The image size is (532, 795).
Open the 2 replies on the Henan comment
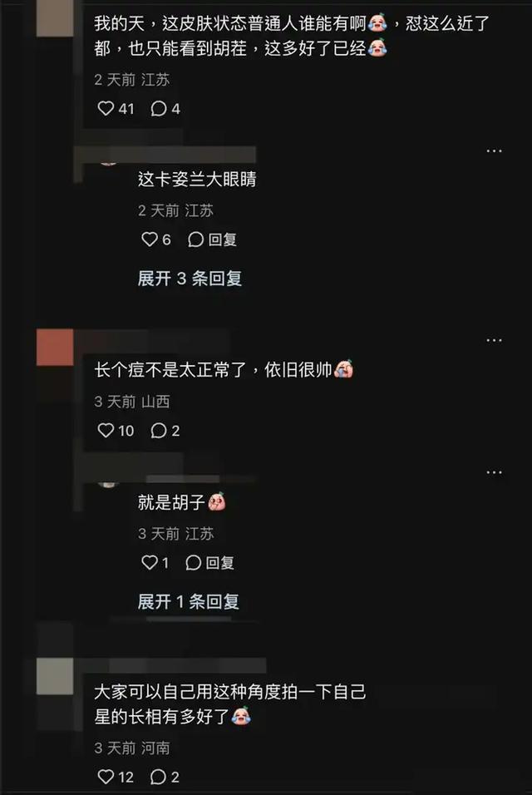[x=165, y=777]
